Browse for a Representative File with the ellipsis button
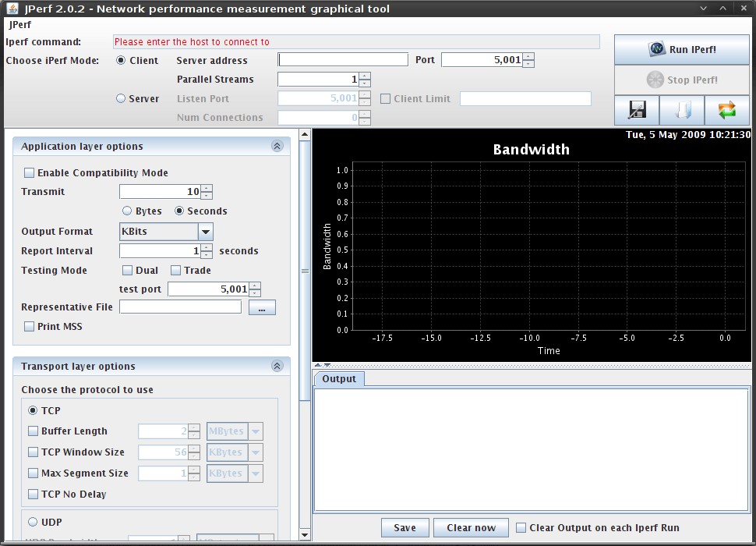Image resolution: width=756 pixels, height=546 pixels. 262,308
